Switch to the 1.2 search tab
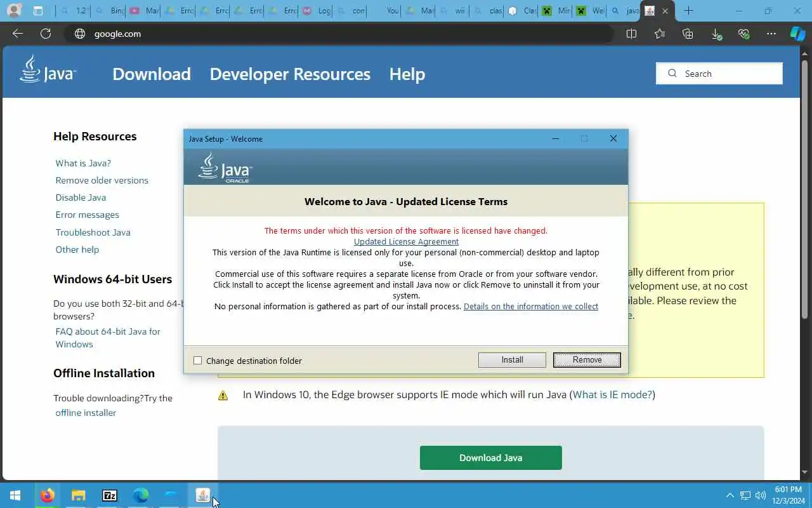Image resolution: width=812 pixels, height=508 pixels. pos(75,11)
